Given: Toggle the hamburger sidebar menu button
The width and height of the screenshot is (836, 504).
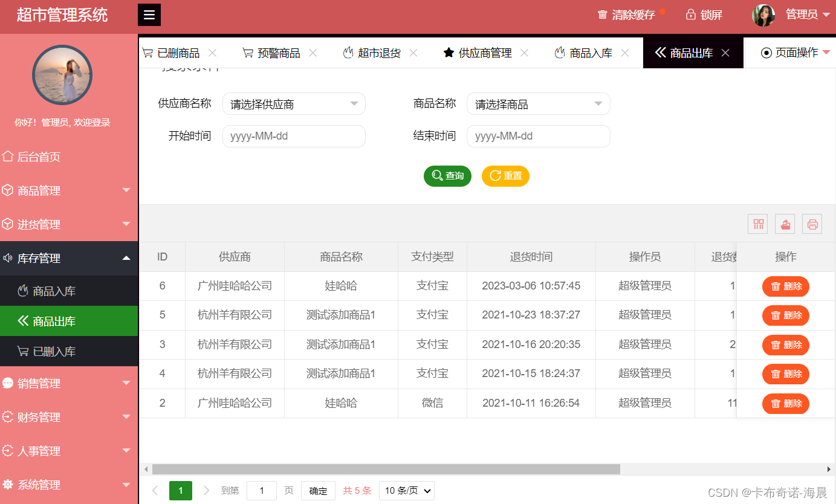Looking at the screenshot, I should 149,15.
